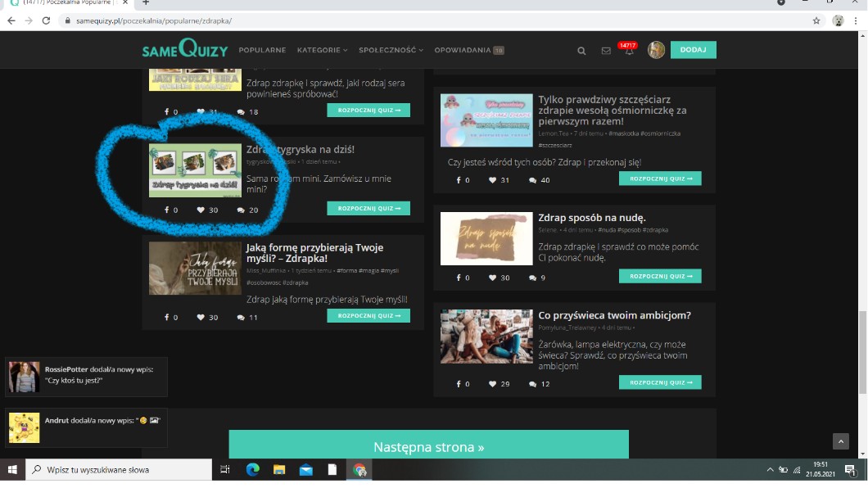Open comments on 'Co przyświeca twoim ambicjom?'

pos(533,384)
